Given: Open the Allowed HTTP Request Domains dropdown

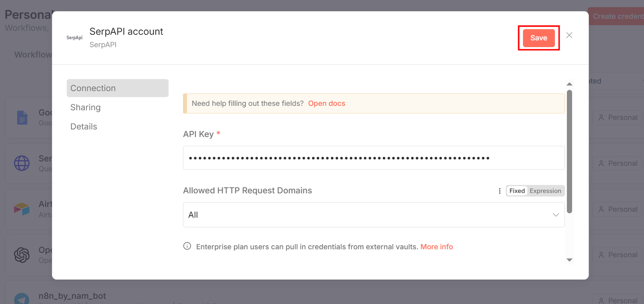Looking at the screenshot, I should pos(374,215).
